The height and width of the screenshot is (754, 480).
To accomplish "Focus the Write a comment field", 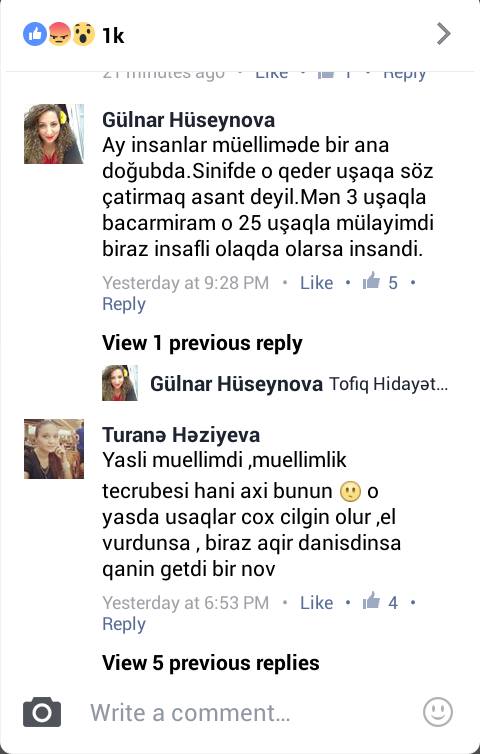I will pos(190,712).
